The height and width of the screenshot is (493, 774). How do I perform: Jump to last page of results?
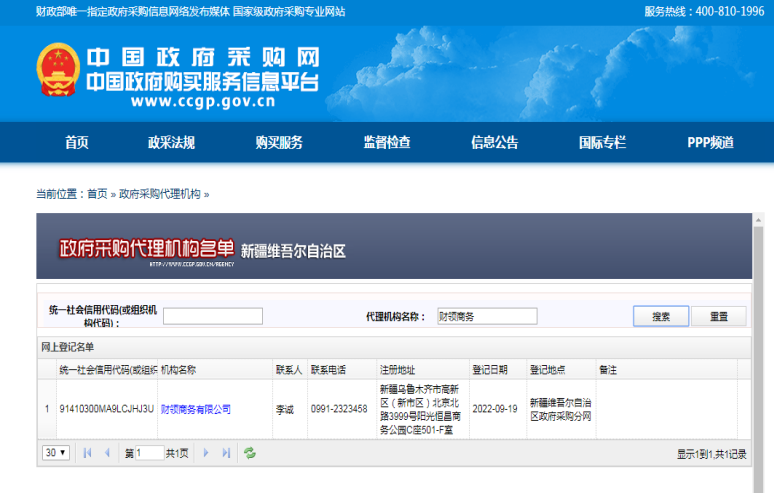point(227,453)
